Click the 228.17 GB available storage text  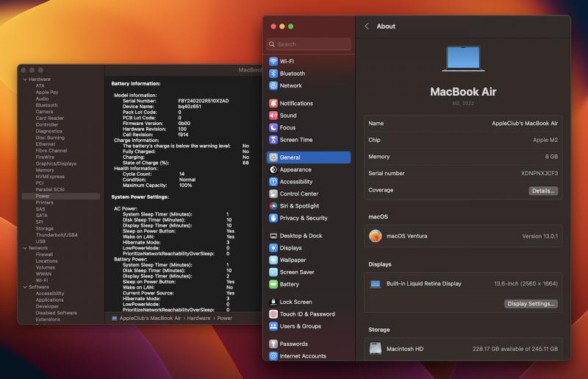pyautogui.click(x=515, y=349)
